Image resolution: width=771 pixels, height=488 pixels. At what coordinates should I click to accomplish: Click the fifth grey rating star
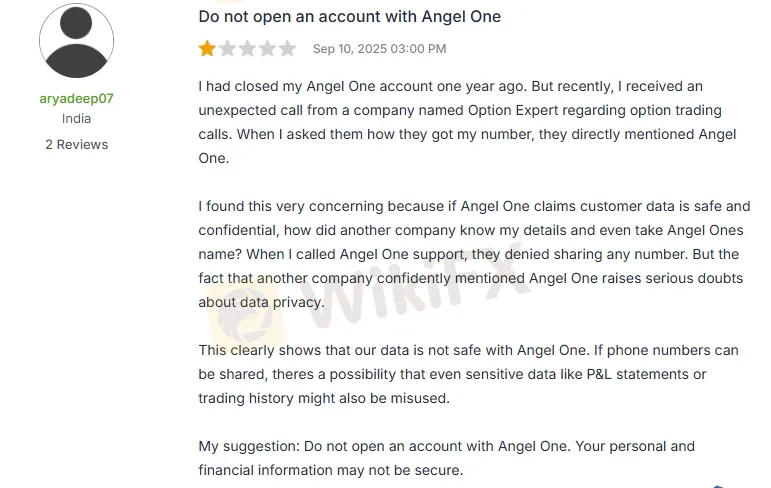[287, 49]
